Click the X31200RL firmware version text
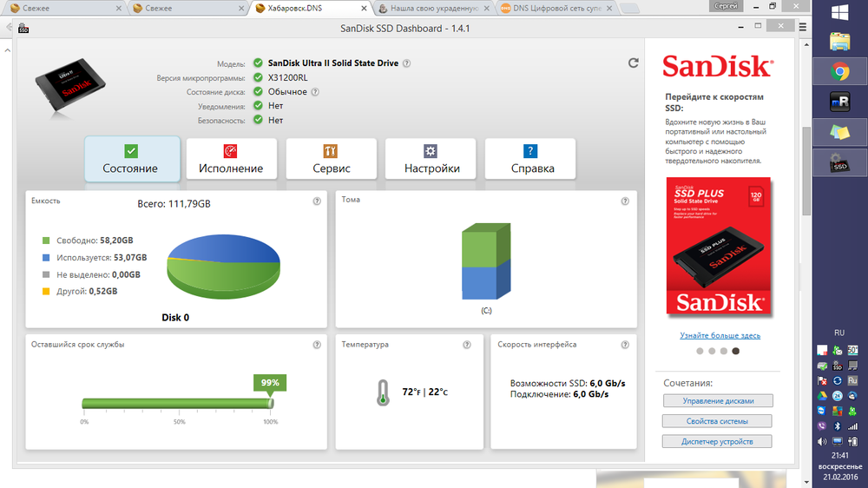Image resolution: width=868 pixels, height=488 pixels. [288, 77]
